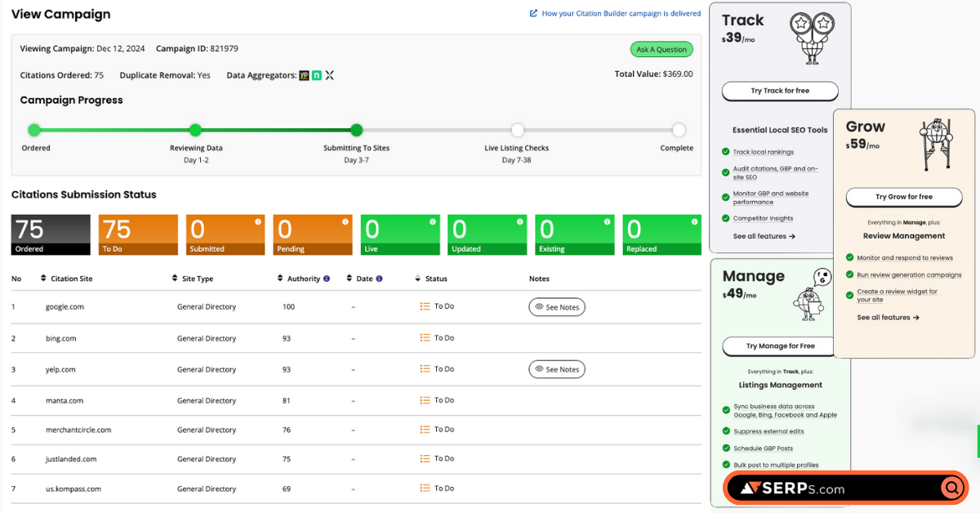The width and height of the screenshot is (980, 513).
Task: Sort table by the No column
Action: coord(16,279)
